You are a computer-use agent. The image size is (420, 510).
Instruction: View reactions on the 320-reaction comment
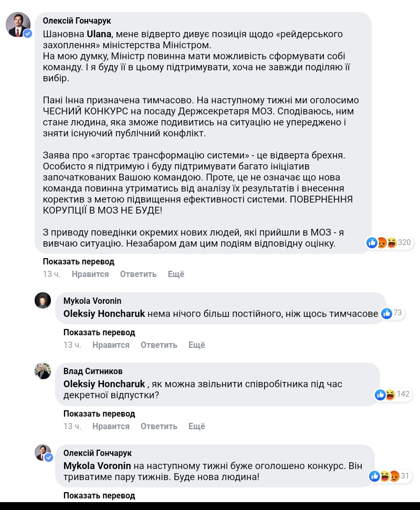[x=389, y=242]
